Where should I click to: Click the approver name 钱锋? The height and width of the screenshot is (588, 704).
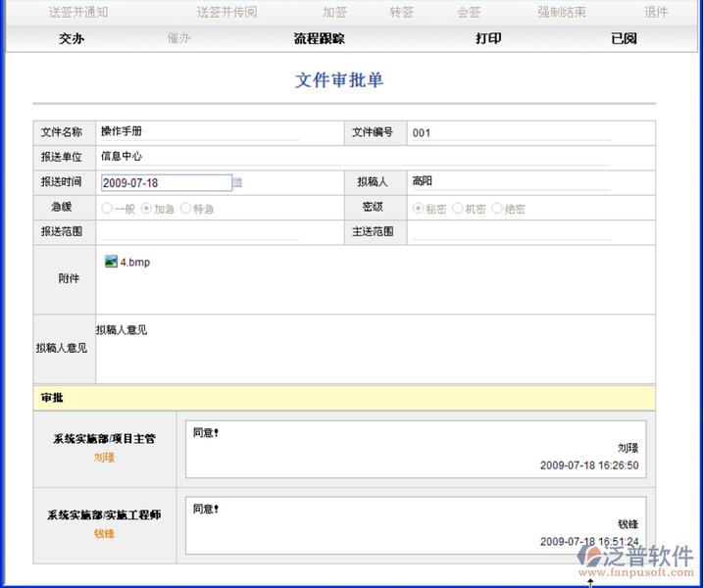104,533
